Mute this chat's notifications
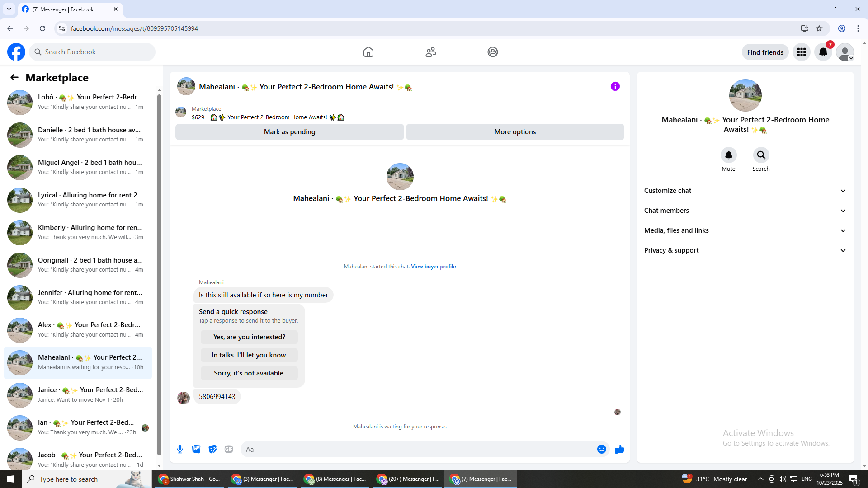 (x=728, y=155)
